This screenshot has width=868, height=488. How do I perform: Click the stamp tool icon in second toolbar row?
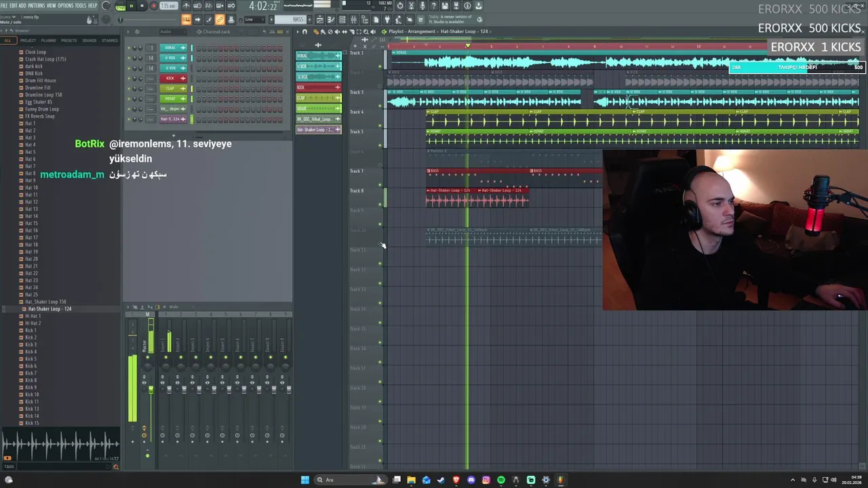tap(232, 20)
